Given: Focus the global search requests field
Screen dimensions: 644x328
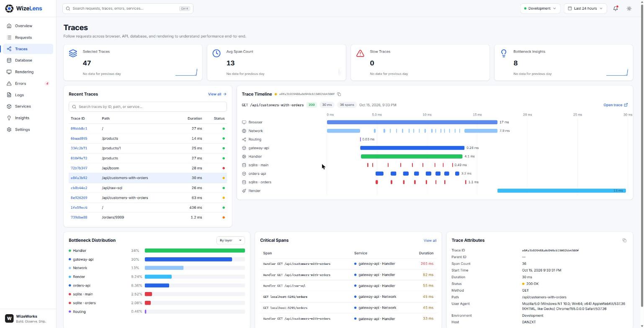Looking at the screenshot, I should 128,8.
